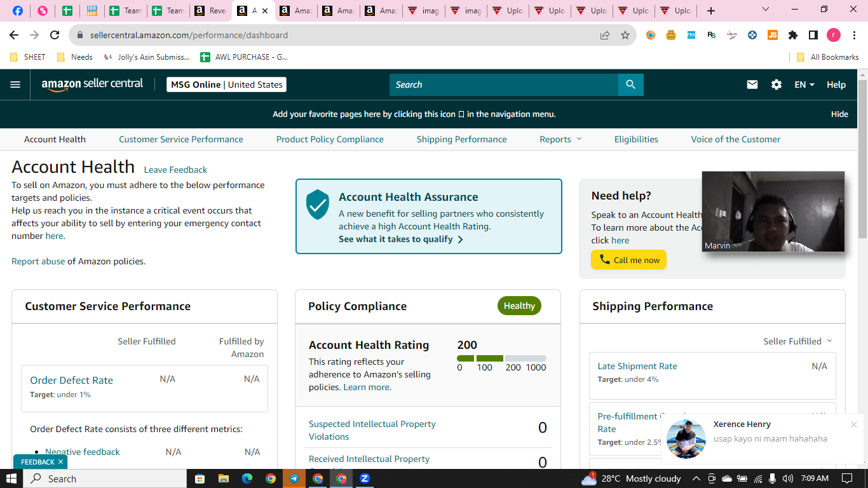
Task: Open the Product Policy Compliance tab
Action: (x=330, y=139)
